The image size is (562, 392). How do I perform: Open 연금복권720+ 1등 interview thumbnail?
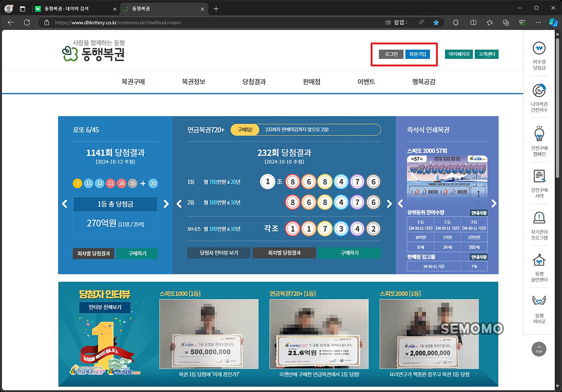tap(319, 334)
